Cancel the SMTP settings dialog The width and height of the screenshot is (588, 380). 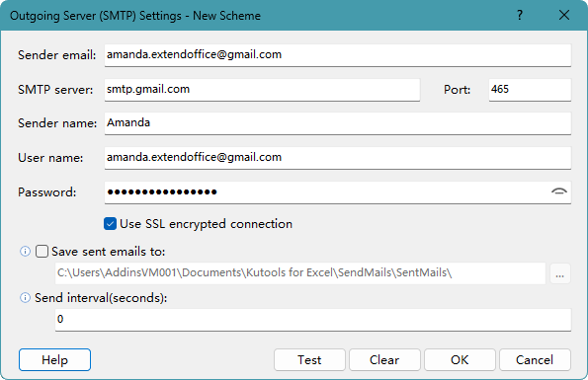coord(535,360)
